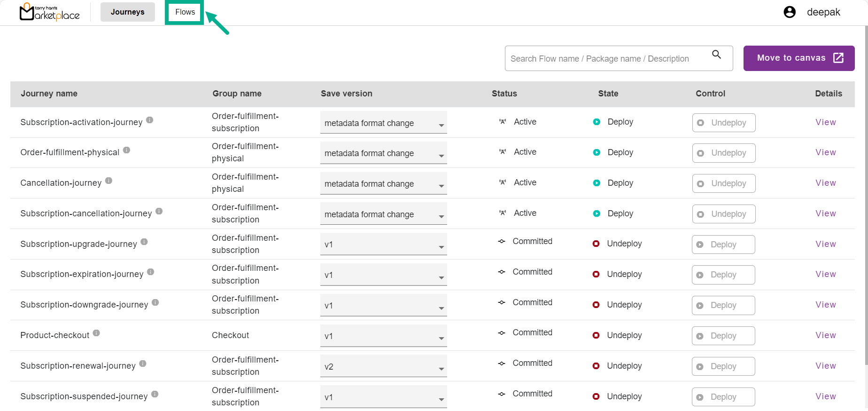868x411 pixels.
Task: Focus the Search Flow name input field
Action: click(606, 59)
